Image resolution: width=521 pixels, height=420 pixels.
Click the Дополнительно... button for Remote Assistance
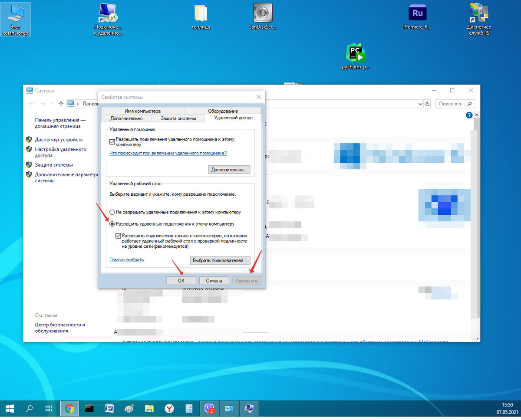coord(229,170)
